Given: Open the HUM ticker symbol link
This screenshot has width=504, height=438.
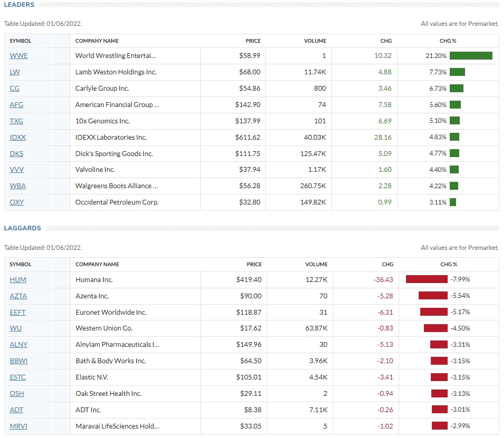Looking at the screenshot, I should pos(18,280).
